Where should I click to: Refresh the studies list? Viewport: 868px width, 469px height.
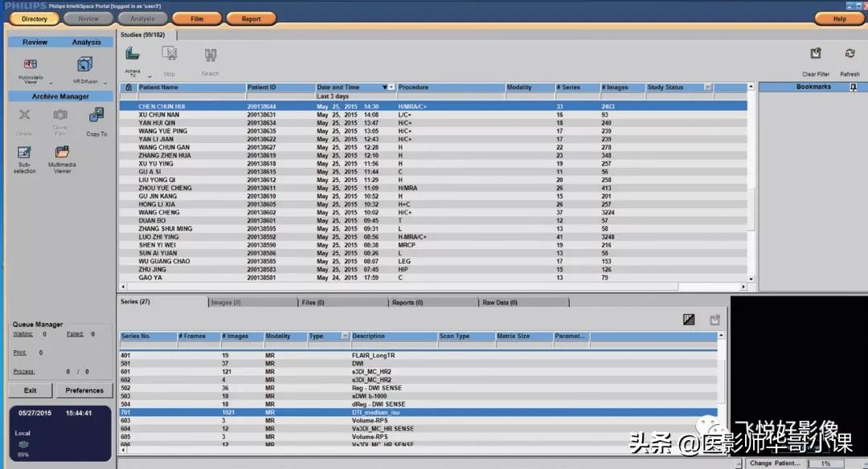coord(850,55)
